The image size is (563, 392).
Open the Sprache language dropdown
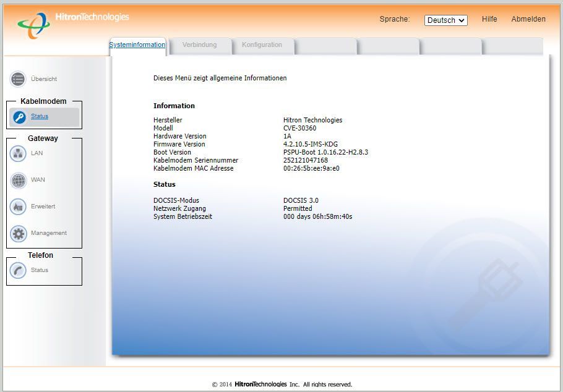coord(446,20)
